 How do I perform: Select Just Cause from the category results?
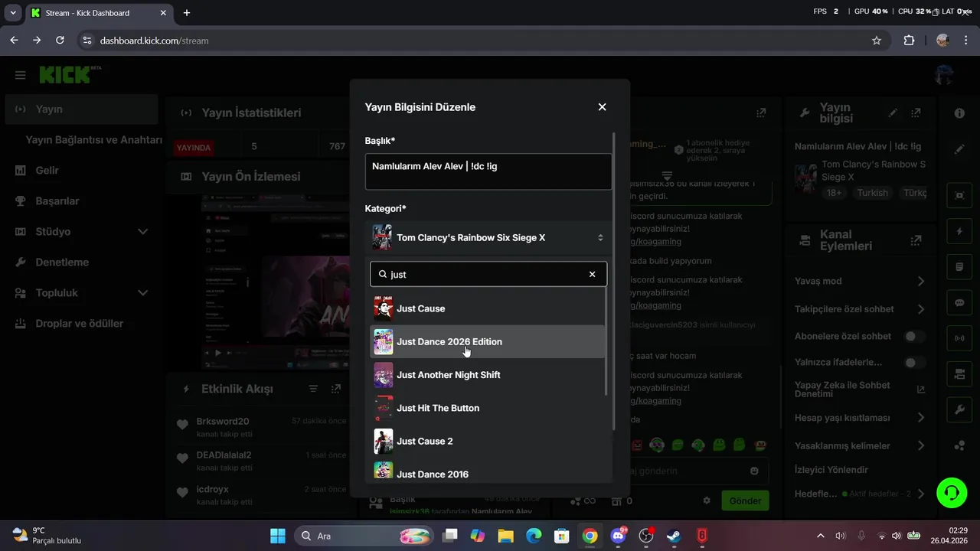(x=487, y=308)
